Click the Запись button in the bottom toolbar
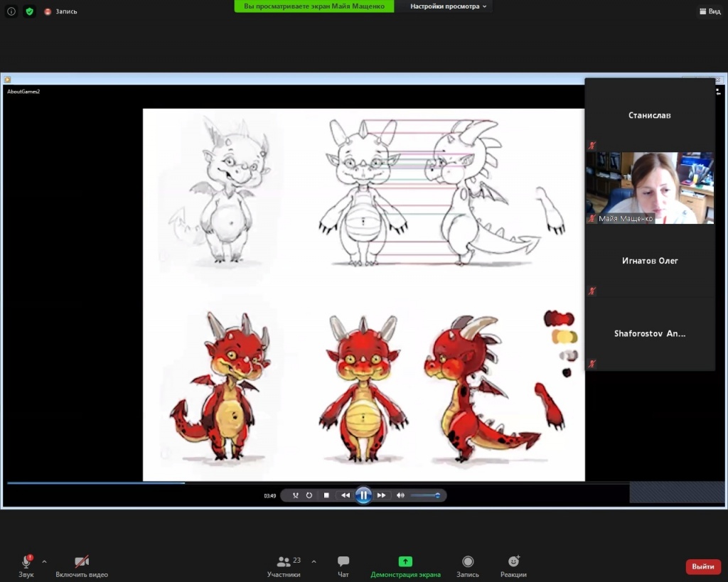 click(467, 566)
